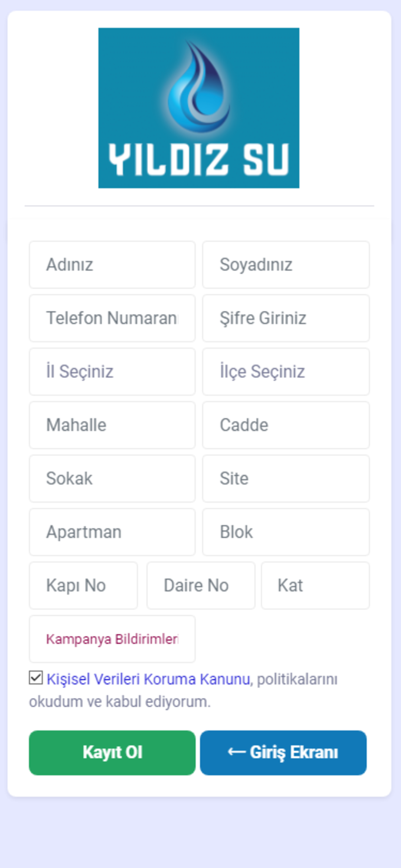The image size is (401, 868).
Task: Go back via Giriş Ekranı button
Action: click(283, 753)
